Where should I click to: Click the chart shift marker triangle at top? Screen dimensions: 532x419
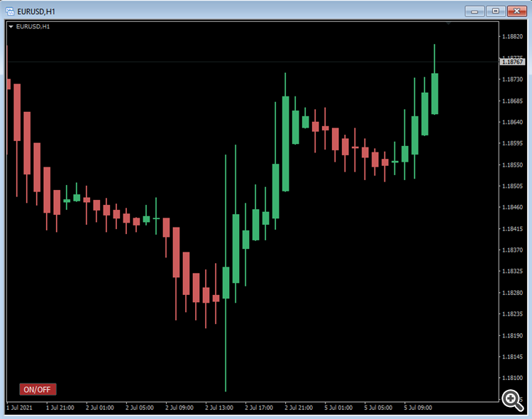pyautogui.click(x=448, y=23)
